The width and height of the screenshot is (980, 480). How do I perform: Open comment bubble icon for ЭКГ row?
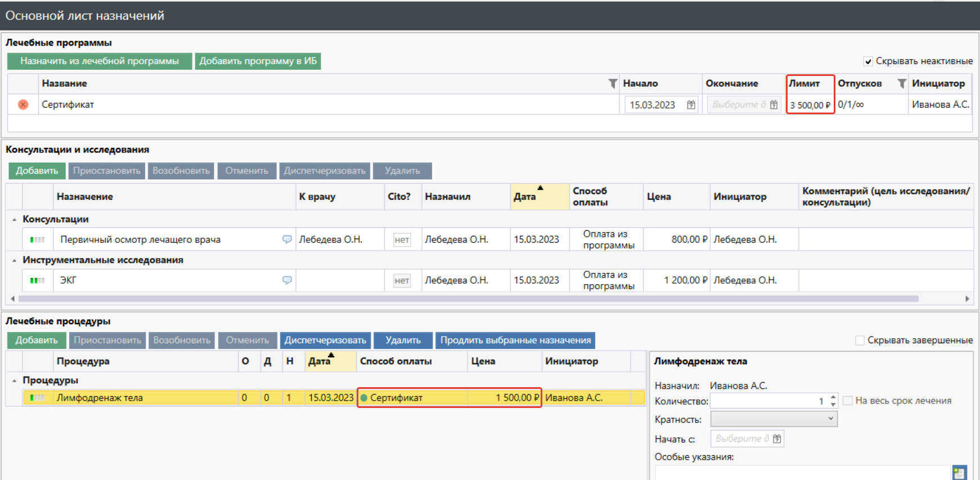(287, 280)
